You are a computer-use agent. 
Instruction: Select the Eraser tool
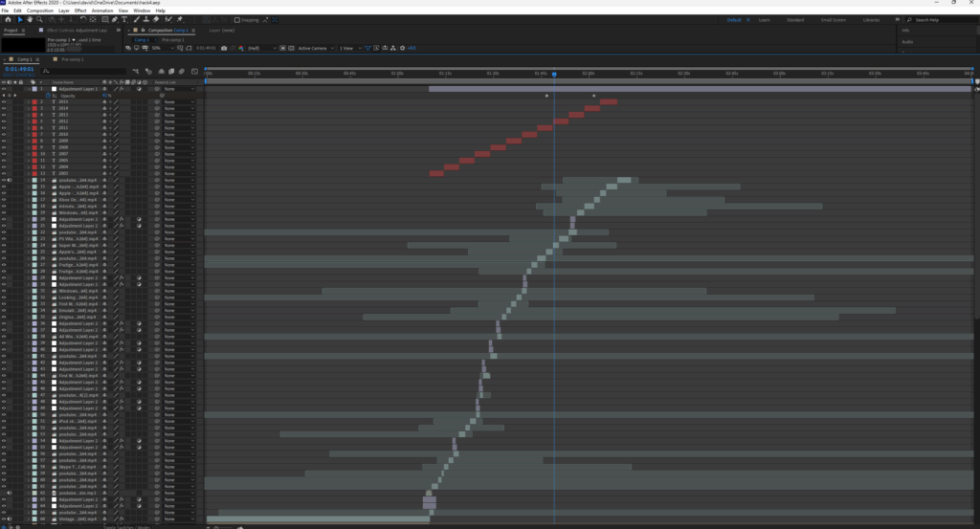click(156, 20)
